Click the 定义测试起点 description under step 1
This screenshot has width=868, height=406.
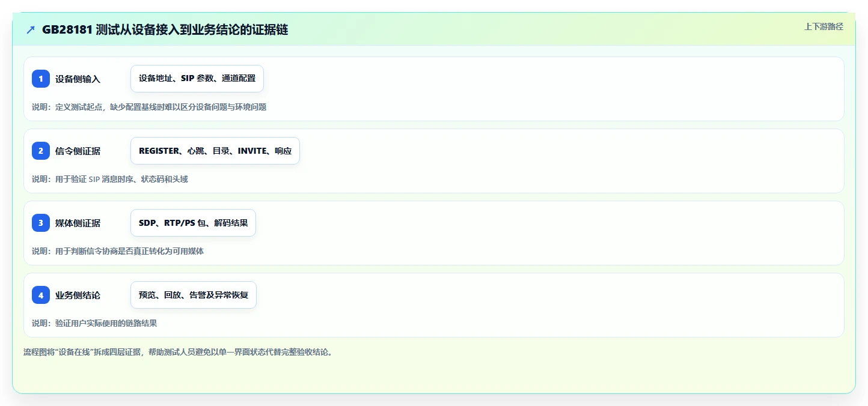tap(149, 107)
